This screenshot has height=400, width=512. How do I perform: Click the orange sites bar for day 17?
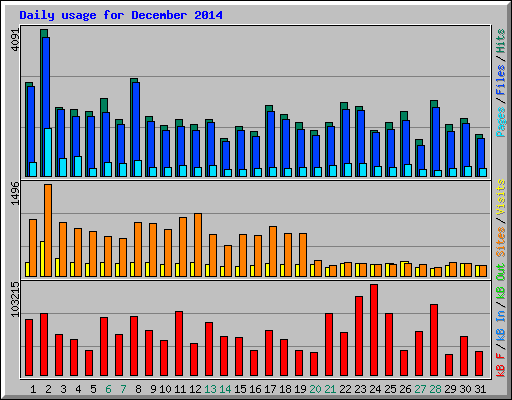click(x=273, y=251)
